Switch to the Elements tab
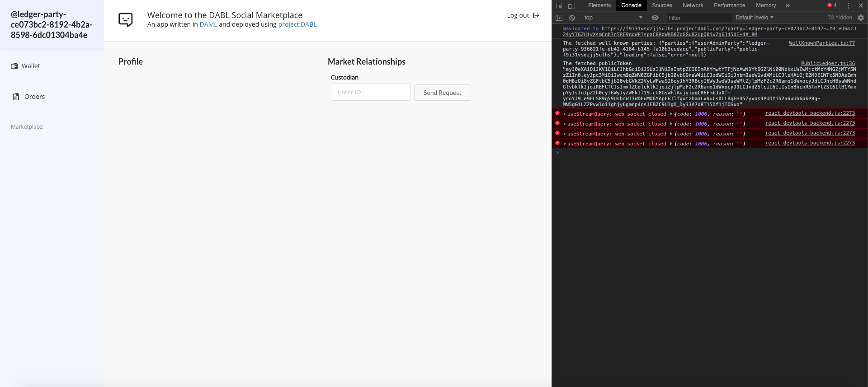The height and width of the screenshot is (387, 868). (x=599, y=5)
